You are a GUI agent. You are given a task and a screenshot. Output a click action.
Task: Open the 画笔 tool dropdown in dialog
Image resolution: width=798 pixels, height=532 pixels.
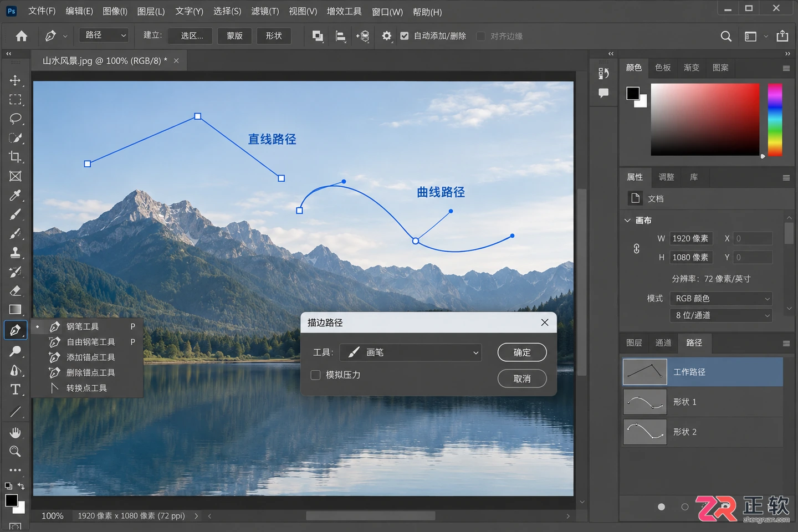[411, 352]
